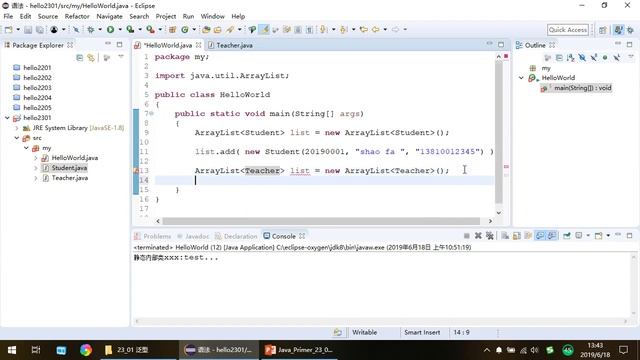Click Sort alphabetically icon in Outline

571,58
